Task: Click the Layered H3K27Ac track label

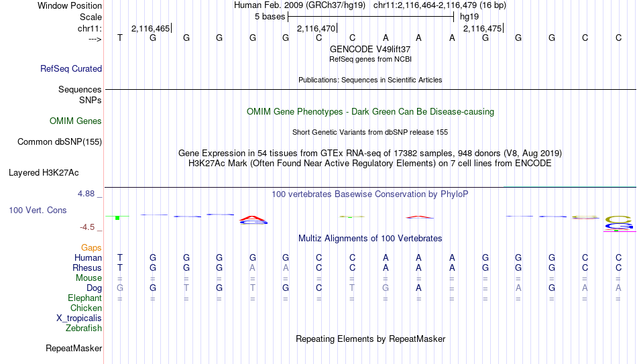Action: coord(44,173)
